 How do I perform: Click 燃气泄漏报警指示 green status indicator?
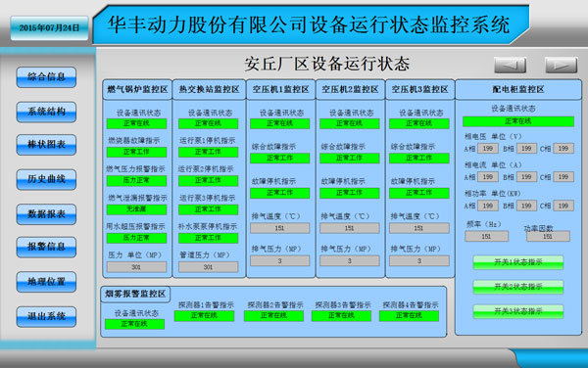point(136,209)
